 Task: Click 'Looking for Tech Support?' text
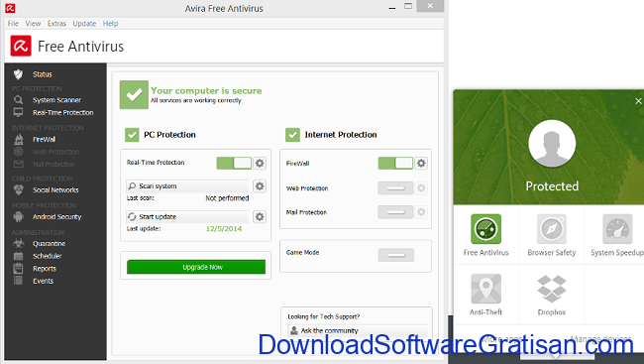324,316
